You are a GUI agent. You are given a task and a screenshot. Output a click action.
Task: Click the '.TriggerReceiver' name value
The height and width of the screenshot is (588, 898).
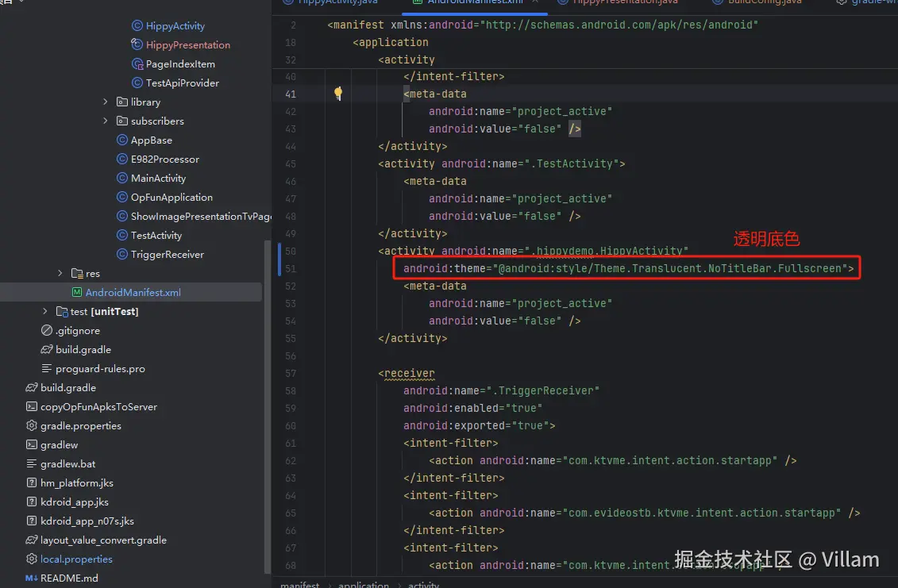[x=542, y=390]
